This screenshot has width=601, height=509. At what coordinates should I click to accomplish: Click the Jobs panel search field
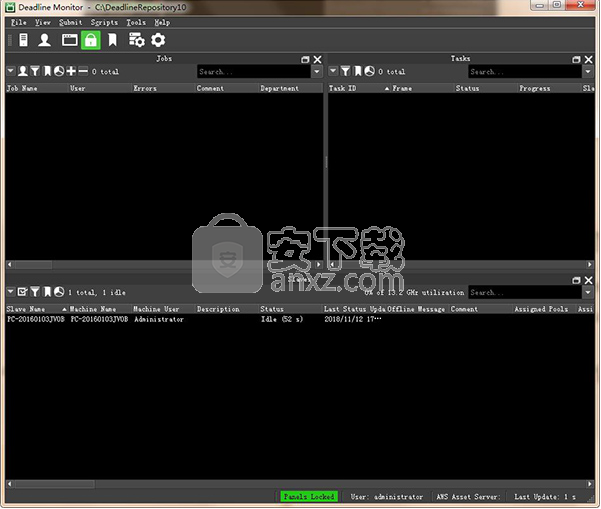[254, 72]
